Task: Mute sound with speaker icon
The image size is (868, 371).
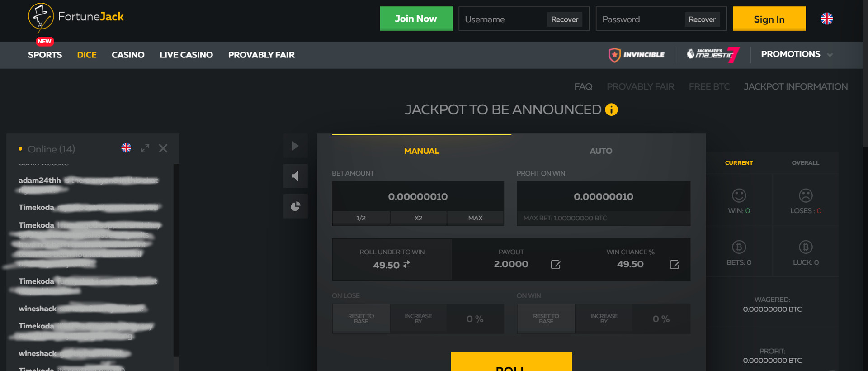Action: click(295, 176)
